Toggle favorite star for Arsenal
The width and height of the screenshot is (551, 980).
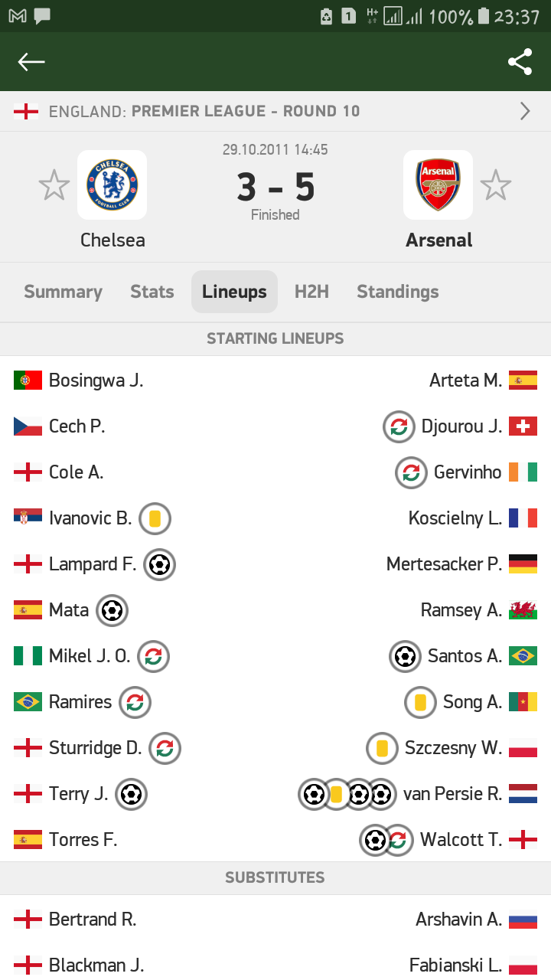click(496, 185)
